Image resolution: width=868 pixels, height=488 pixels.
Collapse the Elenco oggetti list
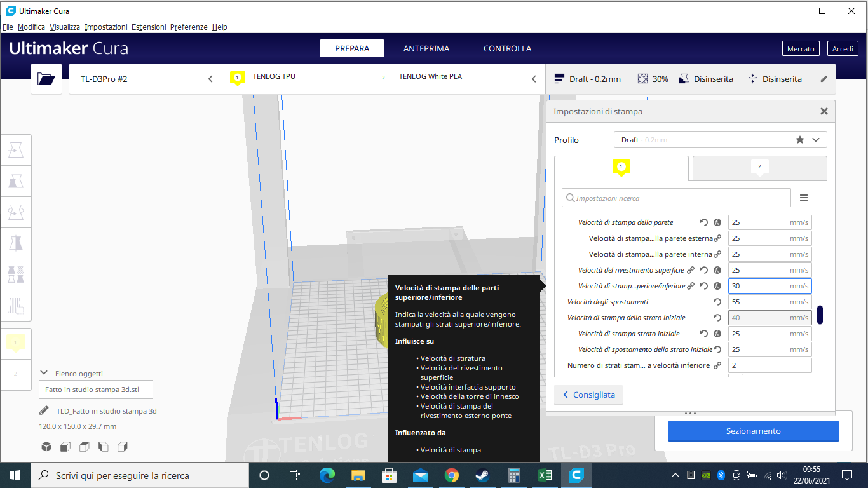(44, 374)
